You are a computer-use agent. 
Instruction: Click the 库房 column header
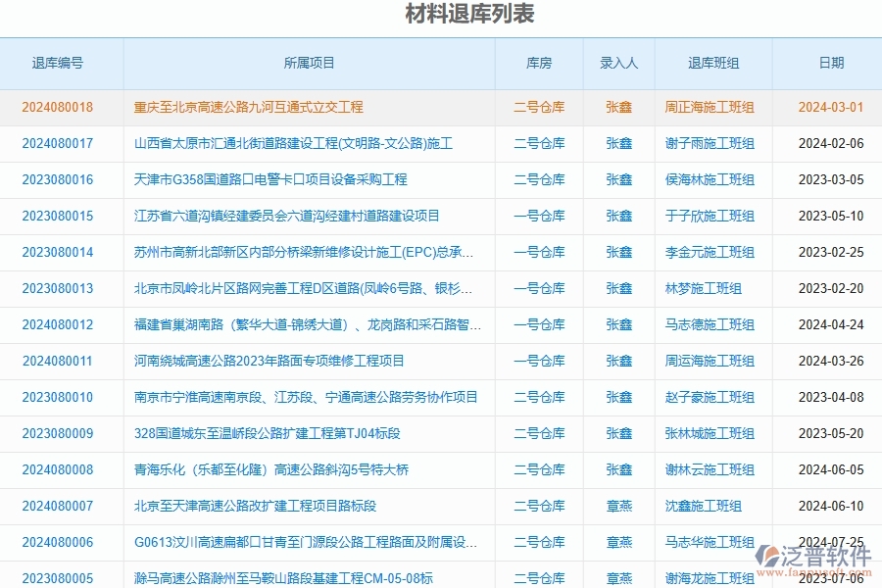click(x=538, y=63)
